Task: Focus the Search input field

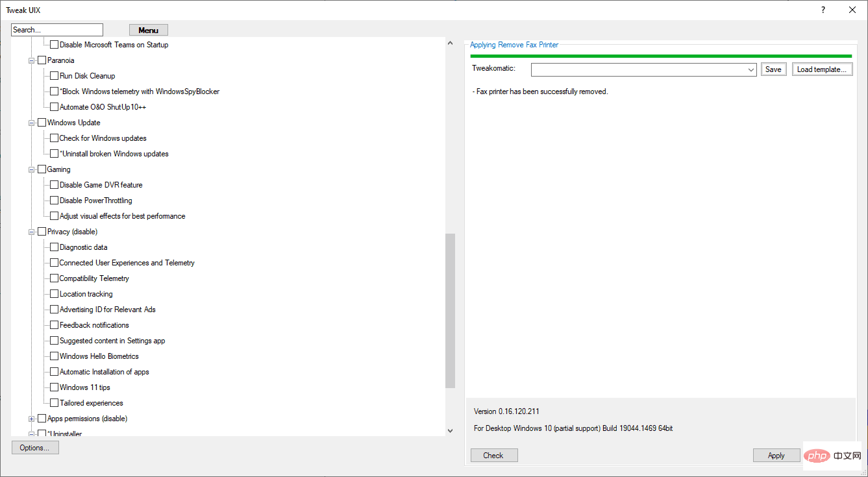Action: click(57, 30)
